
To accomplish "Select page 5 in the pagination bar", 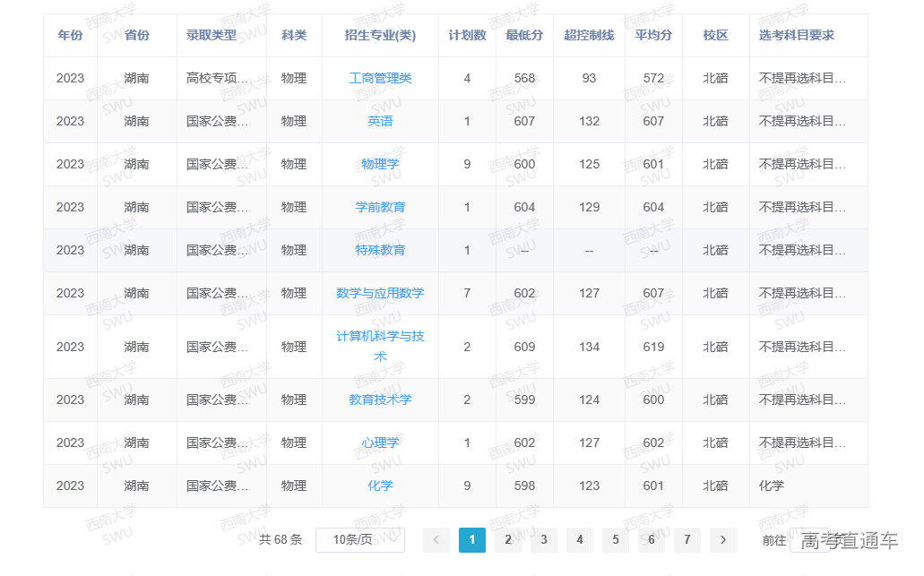I will 615,540.
